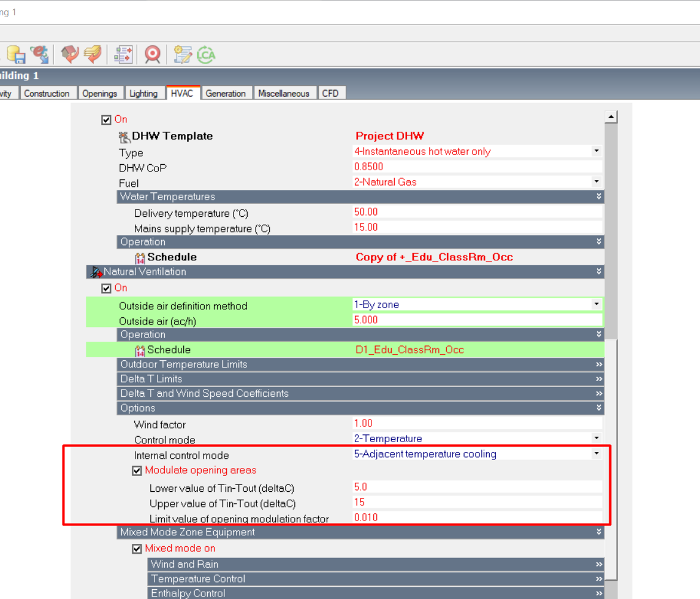Click the scroll with pencil settings icon
Viewport: 700px width, 599px height.
click(183, 55)
